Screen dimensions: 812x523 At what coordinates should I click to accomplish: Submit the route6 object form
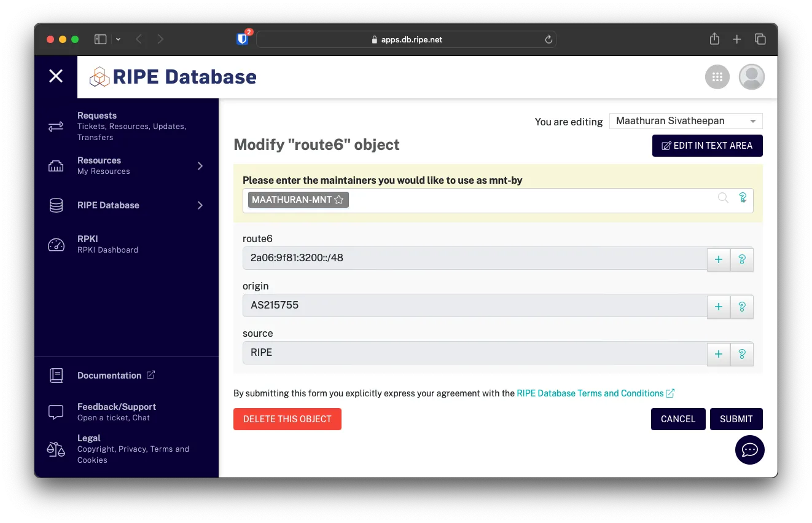[x=736, y=419]
